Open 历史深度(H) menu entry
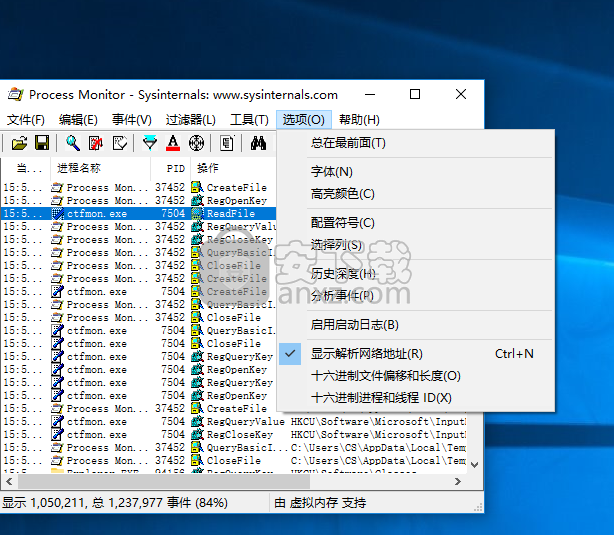 point(415,273)
